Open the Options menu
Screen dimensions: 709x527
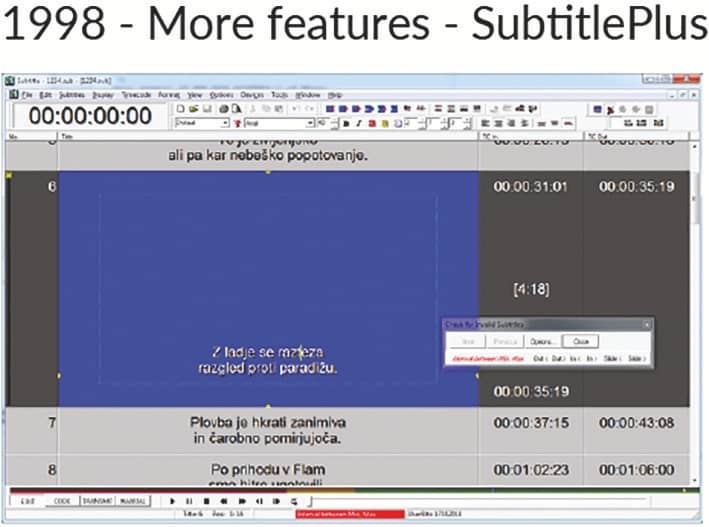click(x=222, y=95)
